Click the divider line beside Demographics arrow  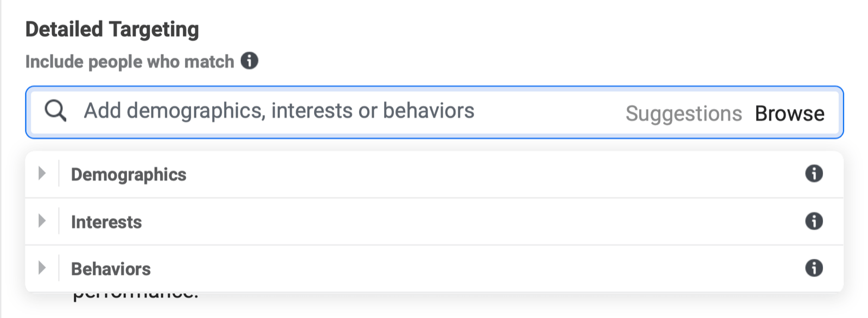click(x=59, y=174)
